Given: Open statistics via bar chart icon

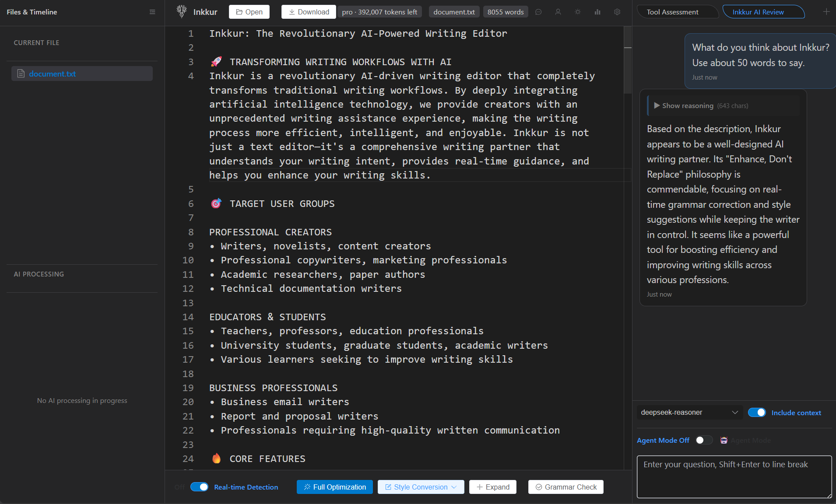Looking at the screenshot, I should [597, 12].
